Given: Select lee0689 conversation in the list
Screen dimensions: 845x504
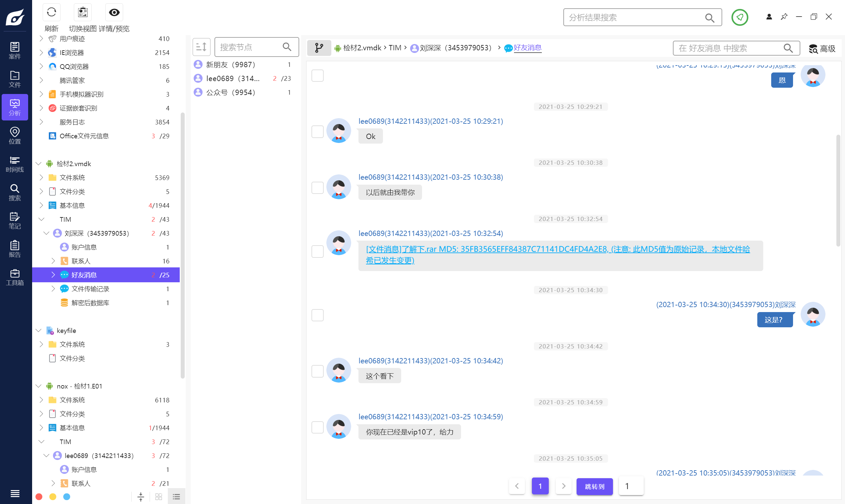Looking at the screenshot, I should [233, 78].
